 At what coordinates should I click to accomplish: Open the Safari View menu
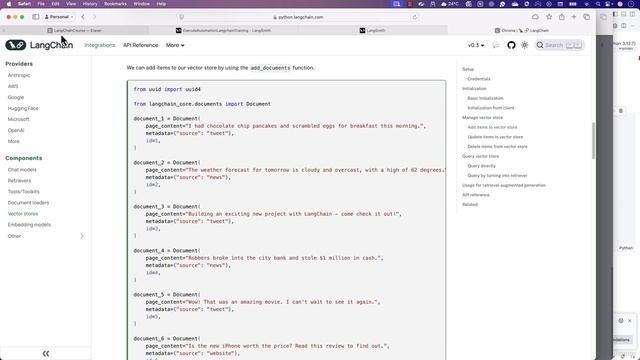[71, 4]
